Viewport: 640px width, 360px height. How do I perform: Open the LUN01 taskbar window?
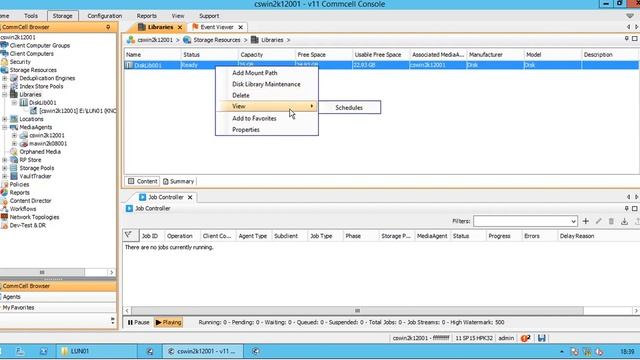click(x=96, y=351)
